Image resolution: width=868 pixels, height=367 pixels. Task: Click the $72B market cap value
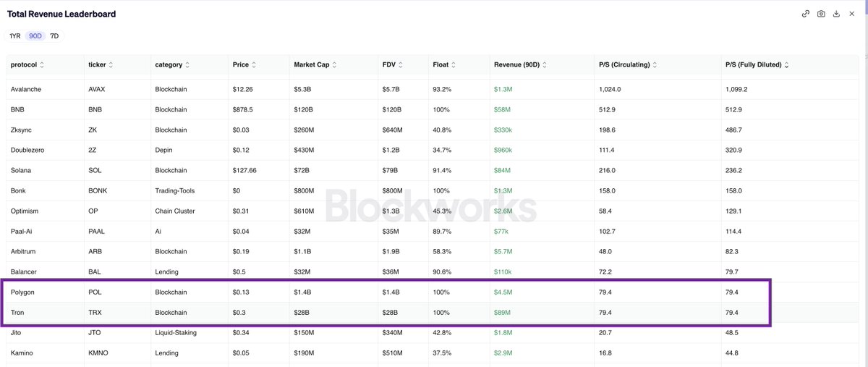click(x=302, y=170)
